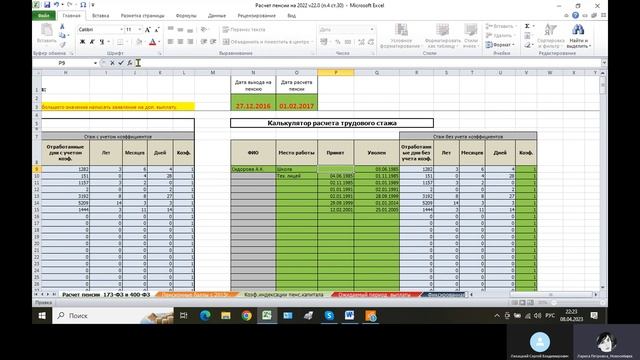Image resolution: width=640 pixels, height=360 pixels.
Task: Cut selection with the scissors icon
Action: [62, 27]
